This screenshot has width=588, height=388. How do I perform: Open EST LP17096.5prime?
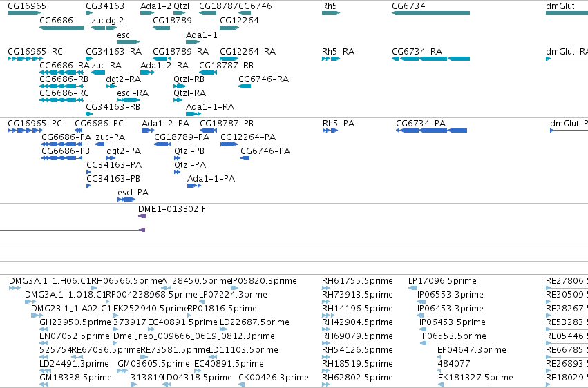coord(442,281)
